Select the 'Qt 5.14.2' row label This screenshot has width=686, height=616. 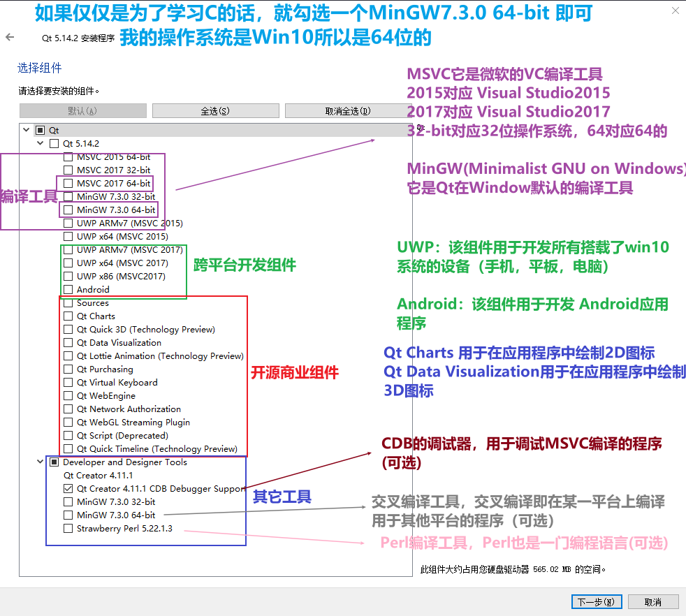click(x=81, y=143)
